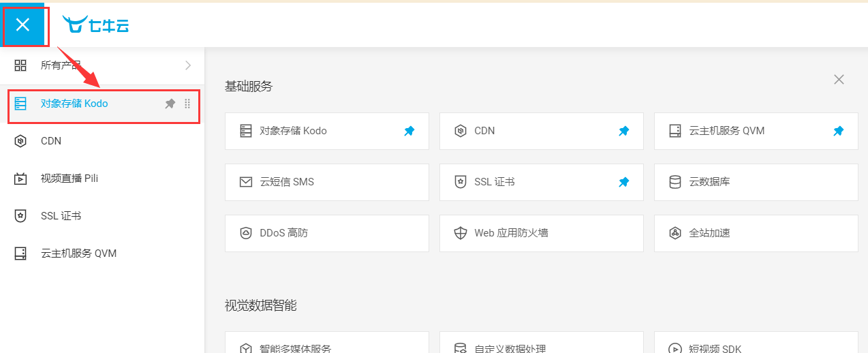Click the CDN card's hexagon icon
Screen dimensions: 868x353
pyautogui.click(x=461, y=131)
